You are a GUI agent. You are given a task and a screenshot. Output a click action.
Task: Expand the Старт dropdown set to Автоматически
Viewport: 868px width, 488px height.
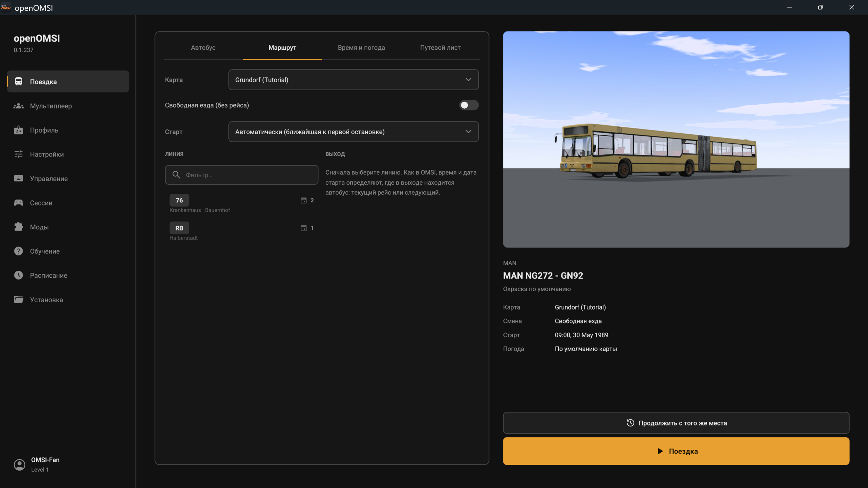pyautogui.click(x=353, y=132)
